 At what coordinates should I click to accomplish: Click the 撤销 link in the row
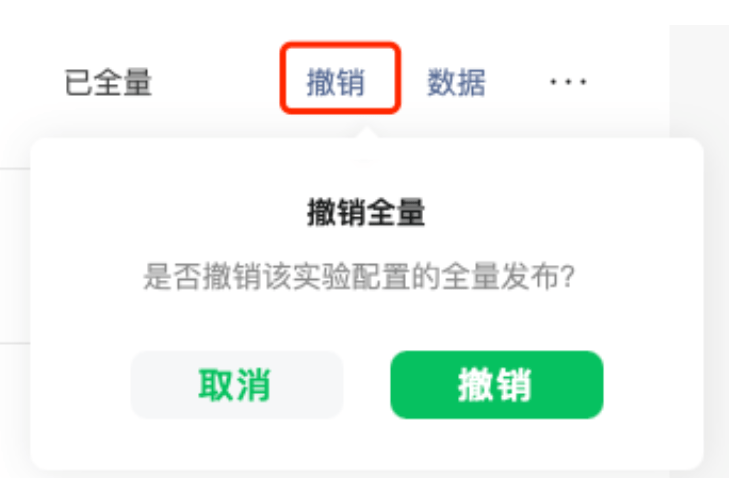(x=336, y=82)
